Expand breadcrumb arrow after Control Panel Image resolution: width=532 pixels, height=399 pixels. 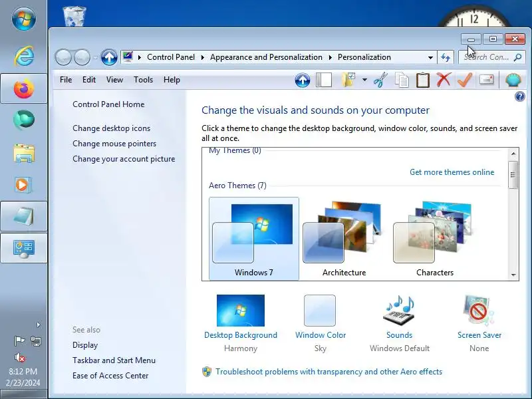tap(203, 57)
